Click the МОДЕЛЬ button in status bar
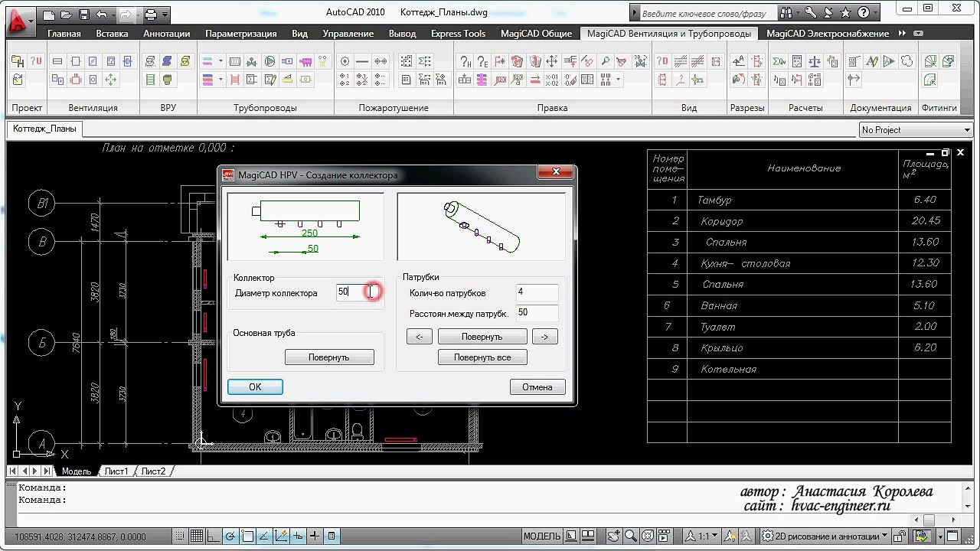980x551 pixels. (542, 536)
